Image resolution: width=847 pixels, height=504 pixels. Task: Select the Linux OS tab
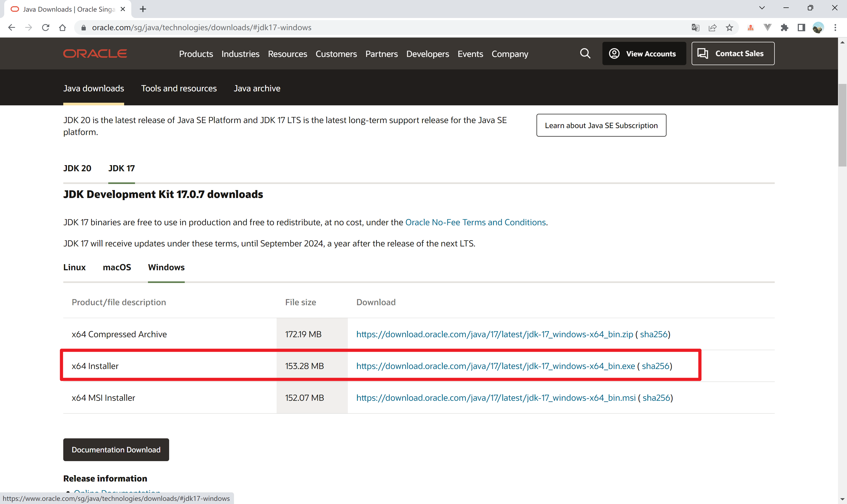pos(74,267)
